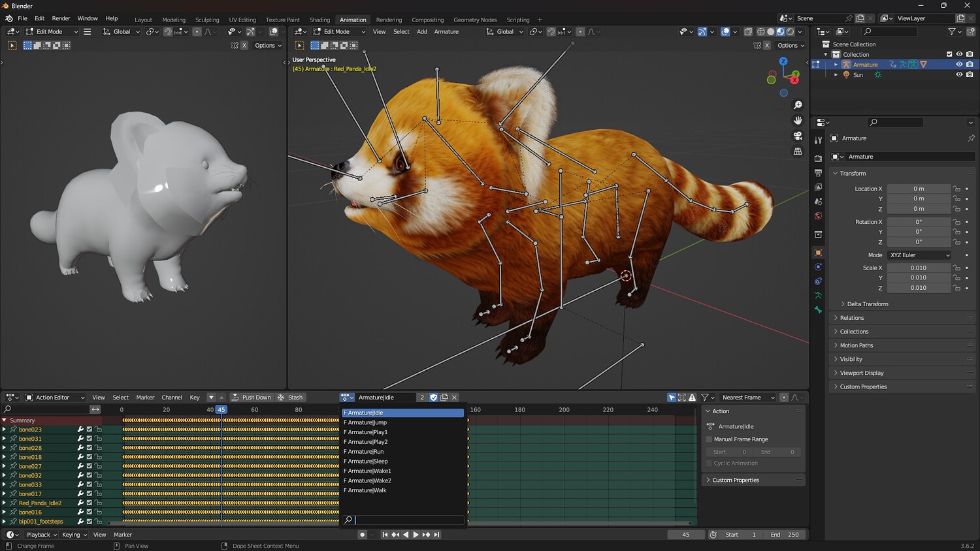Unlink the Armature|Idle action with X

(x=455, y=398)
